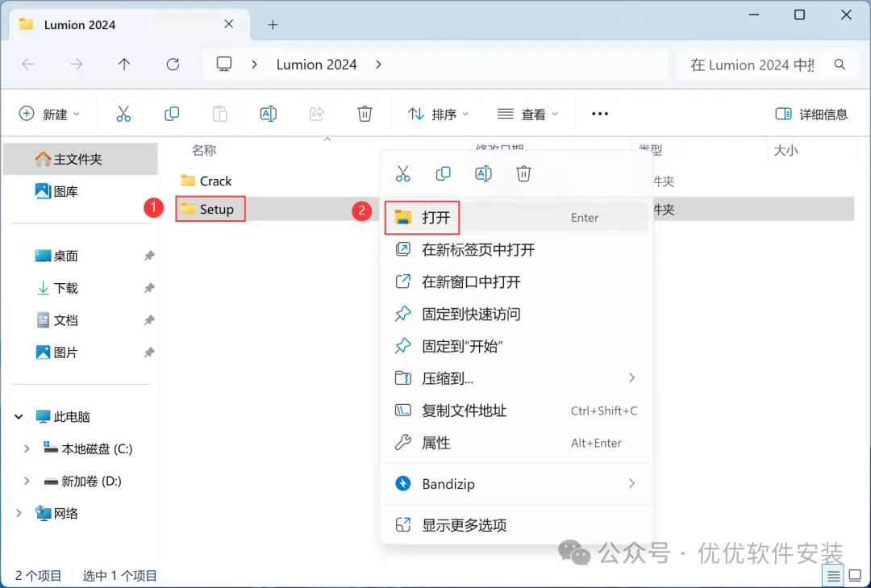This screenshot has width=871, height=588.
Task: Go back with the left arrow
Action: (27, 65)
